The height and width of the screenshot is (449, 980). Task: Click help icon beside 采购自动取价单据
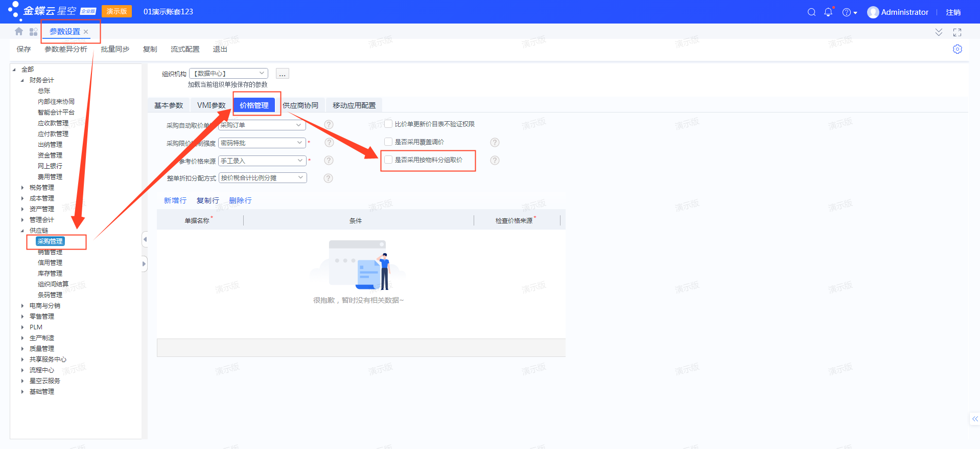click(329, 125)
